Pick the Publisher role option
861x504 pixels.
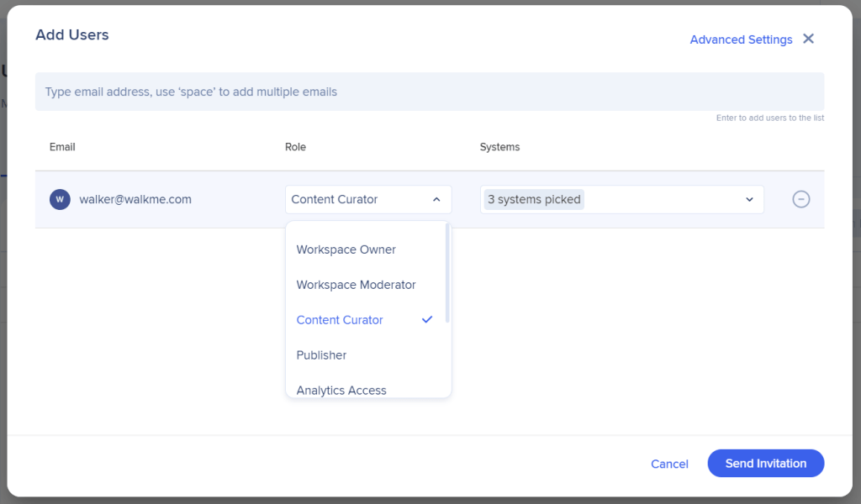[321, 355]
